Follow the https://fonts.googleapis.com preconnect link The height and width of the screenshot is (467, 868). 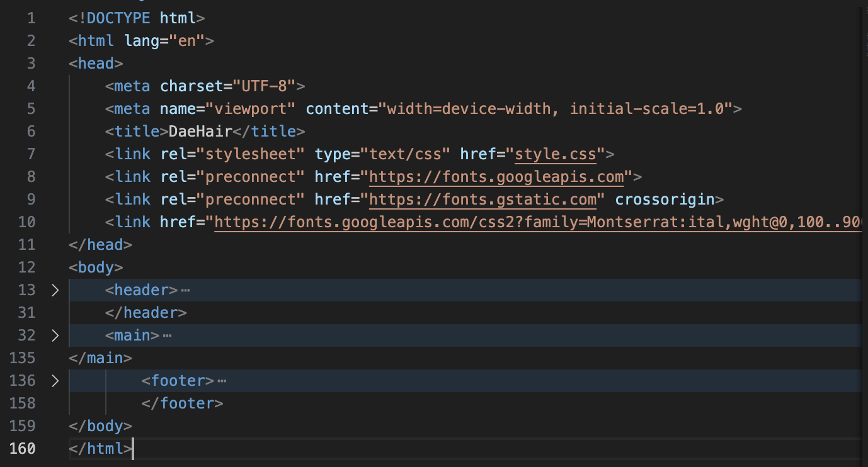pos(496,177)
